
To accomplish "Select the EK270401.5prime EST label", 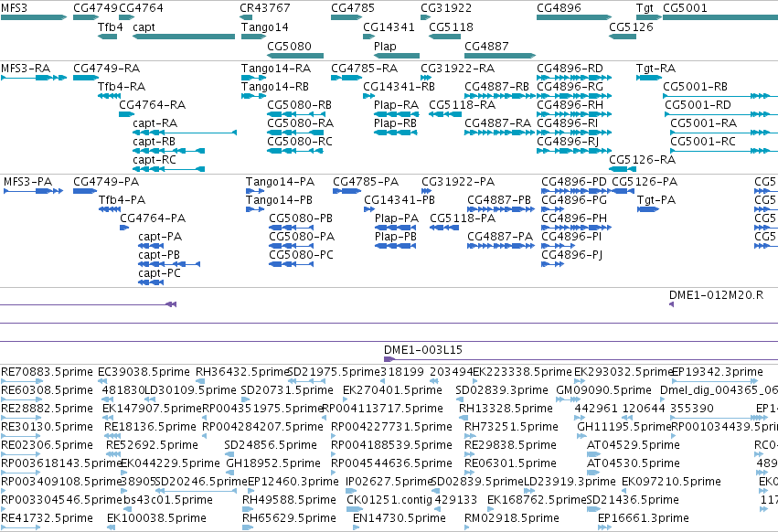I will click(392, 390).
